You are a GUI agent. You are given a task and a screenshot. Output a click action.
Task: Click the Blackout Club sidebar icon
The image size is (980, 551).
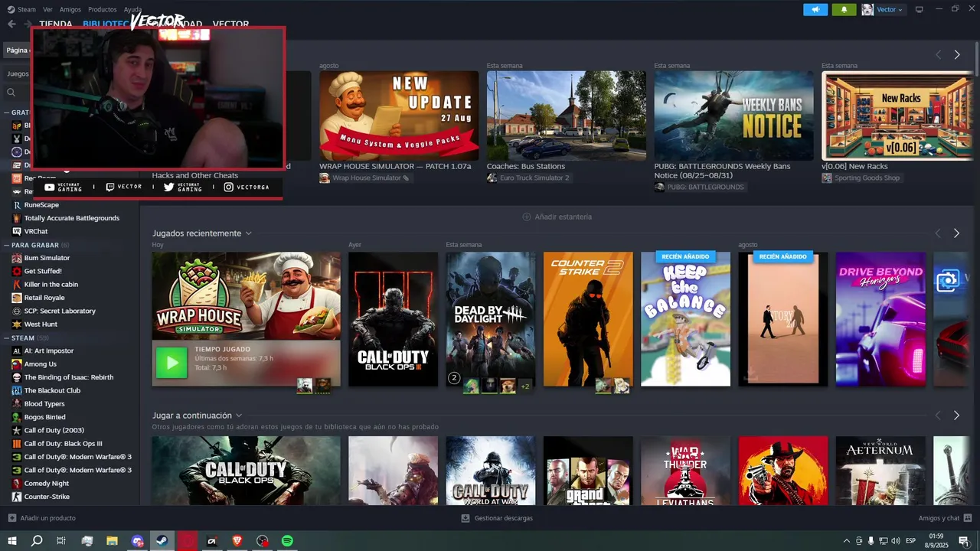[x=17, y=390]
